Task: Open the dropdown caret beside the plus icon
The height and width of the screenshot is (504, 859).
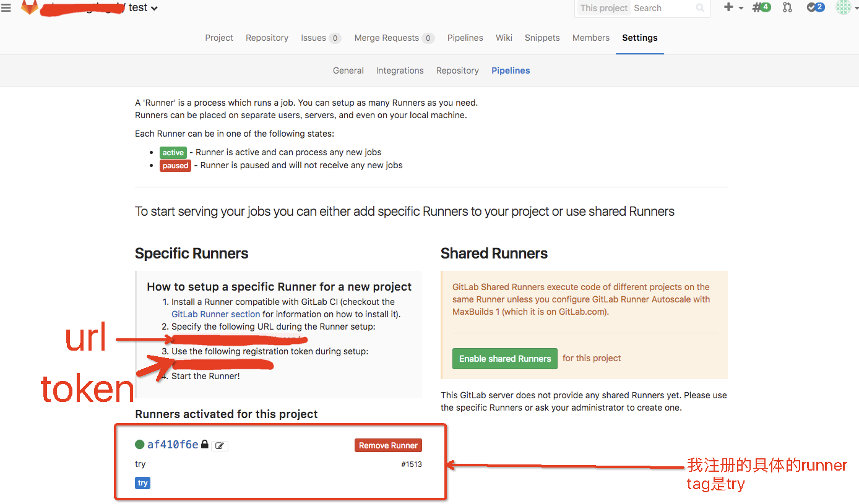Action: point(740,8)
